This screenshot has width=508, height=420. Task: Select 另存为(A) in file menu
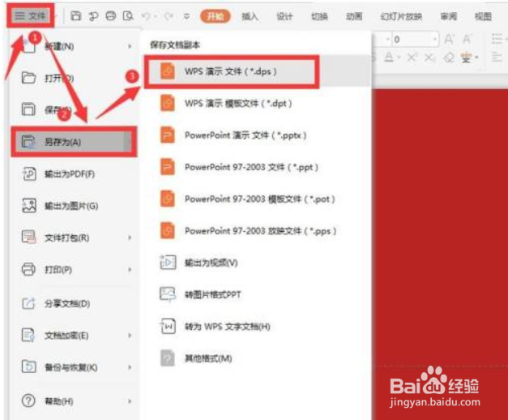coord(74,142)
